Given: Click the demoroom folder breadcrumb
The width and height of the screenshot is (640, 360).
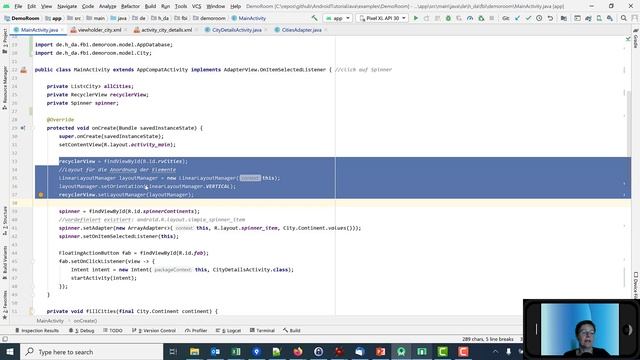Looking at the screenshot, I should [x=209, y=18].
